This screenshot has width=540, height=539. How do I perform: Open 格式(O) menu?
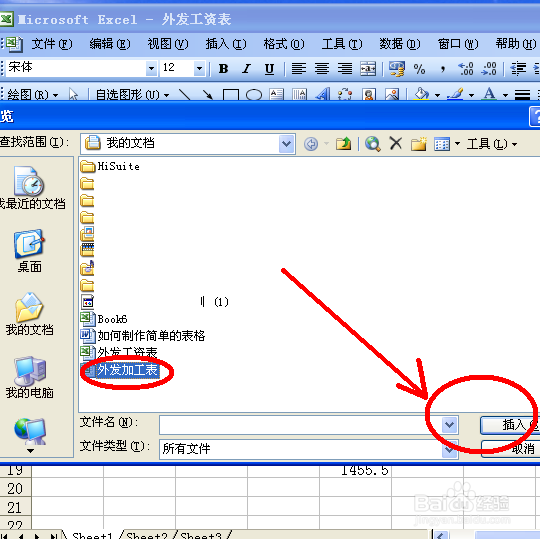coord(284,44)
